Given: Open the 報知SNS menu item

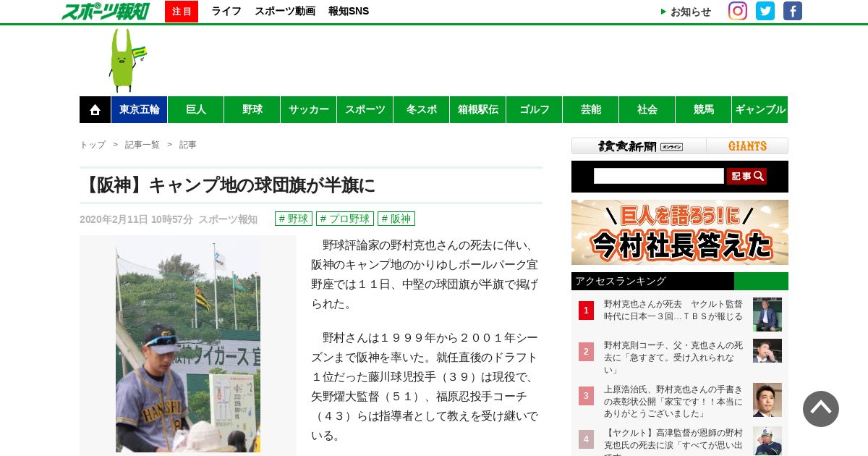Looking at the screenshot, I should 349,12.
